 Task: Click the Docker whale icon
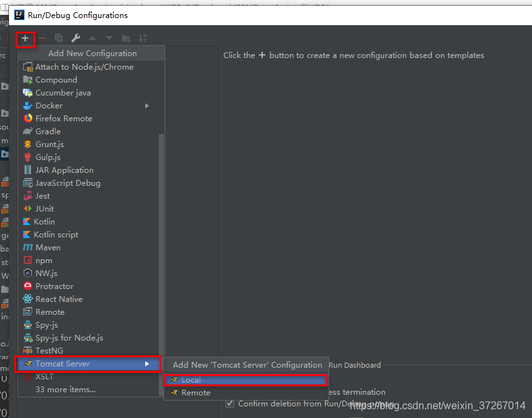pyautogui.click(x=28, y=105)
